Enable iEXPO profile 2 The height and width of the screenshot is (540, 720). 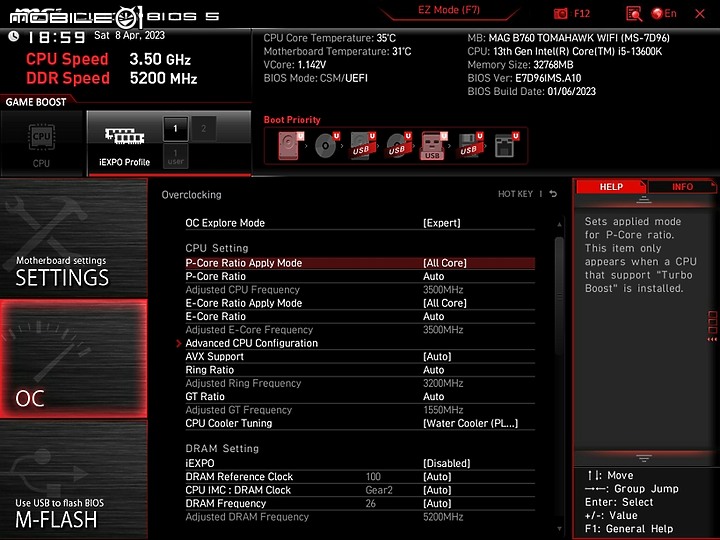[203, 129]
